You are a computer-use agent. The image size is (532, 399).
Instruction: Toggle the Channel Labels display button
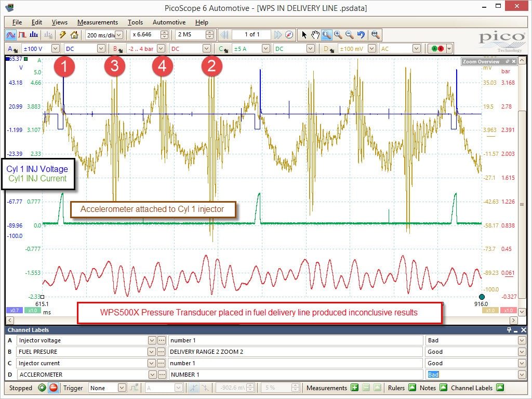pos(500,388)
